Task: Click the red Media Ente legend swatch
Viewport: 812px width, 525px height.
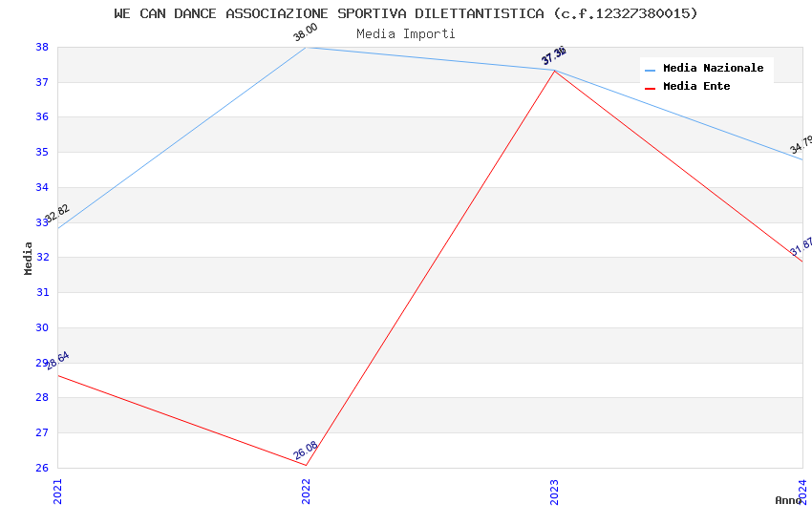Action: (650, 89)
